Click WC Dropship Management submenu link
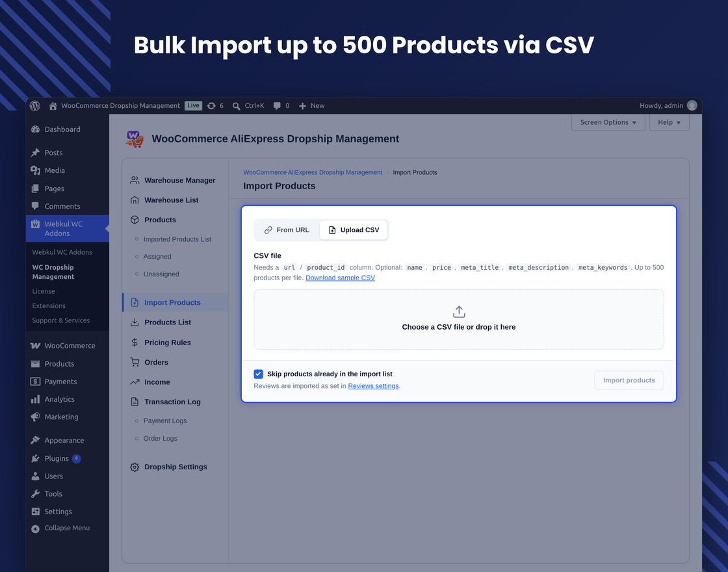The height and width of the screenshot is (572, 728). pos(53,272)
